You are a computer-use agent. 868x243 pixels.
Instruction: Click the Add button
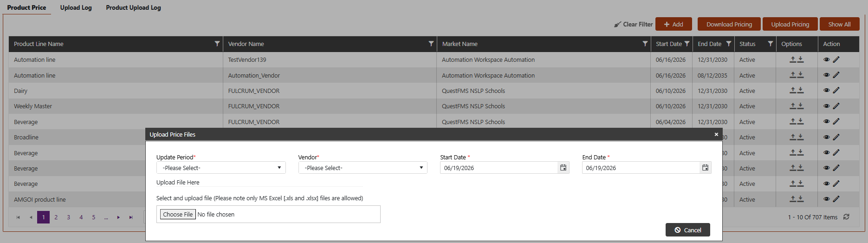click(674, 24)
